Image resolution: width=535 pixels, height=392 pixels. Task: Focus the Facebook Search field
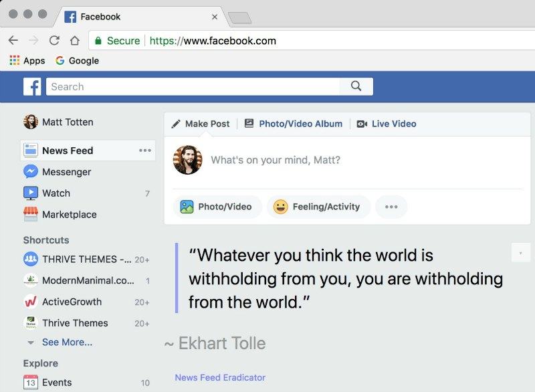[193, 87]
